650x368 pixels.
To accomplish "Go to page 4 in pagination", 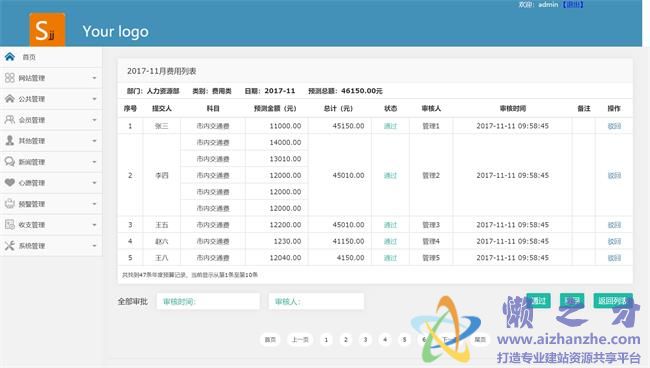I will click(385, 340).
